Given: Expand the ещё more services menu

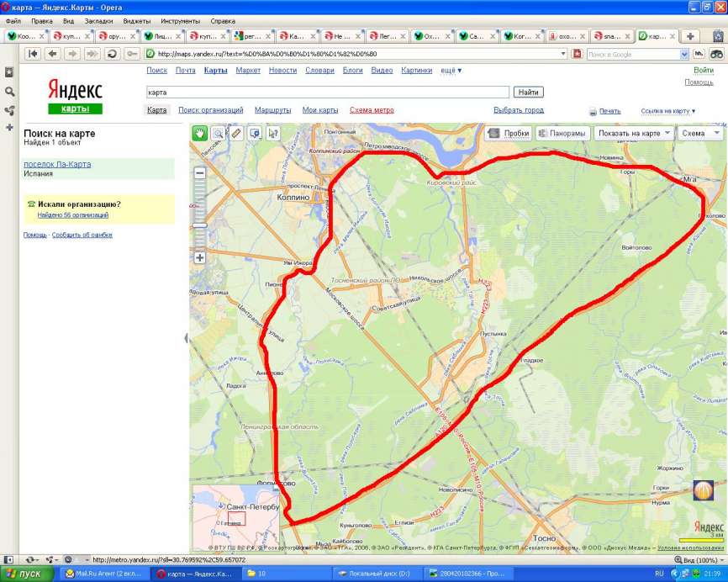Looking at the screenshot, I should 452,71.
